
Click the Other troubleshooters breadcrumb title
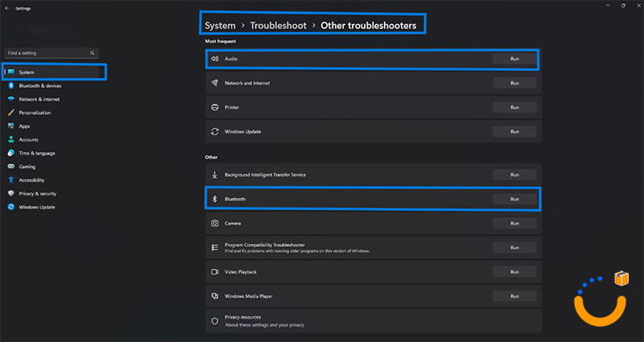[x=369, y=26]
